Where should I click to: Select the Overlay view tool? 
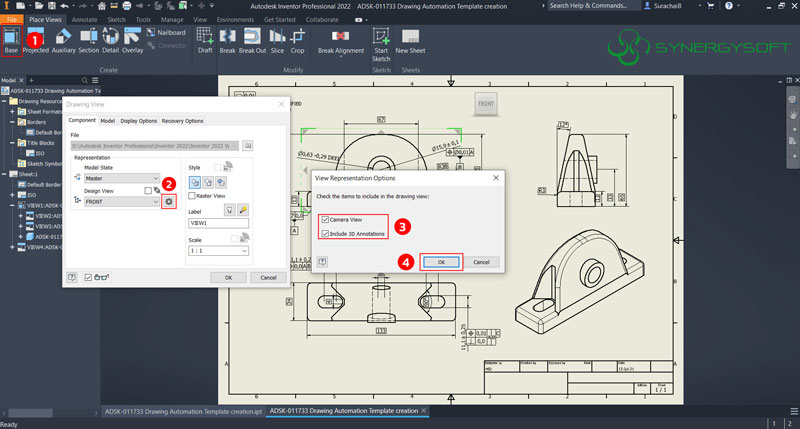point(132,41)
